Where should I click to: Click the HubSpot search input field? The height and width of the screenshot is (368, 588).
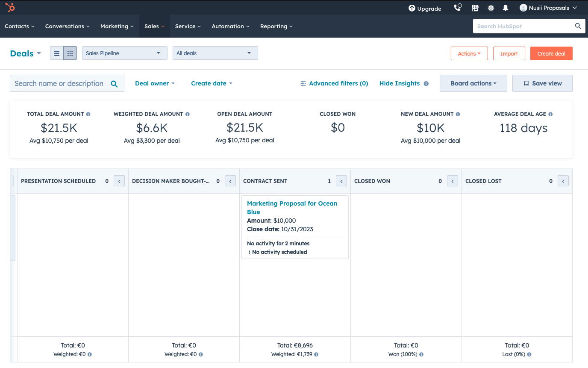(521, 26)
